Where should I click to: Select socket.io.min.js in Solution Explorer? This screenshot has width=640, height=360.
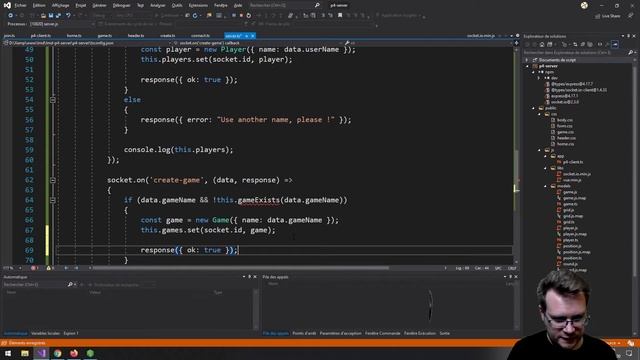pos(576,174)
